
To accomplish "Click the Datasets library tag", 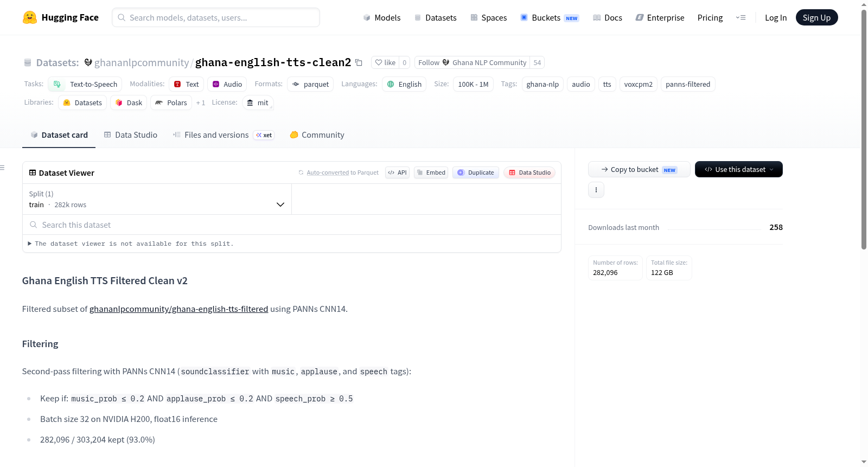I will pos(82,103).
